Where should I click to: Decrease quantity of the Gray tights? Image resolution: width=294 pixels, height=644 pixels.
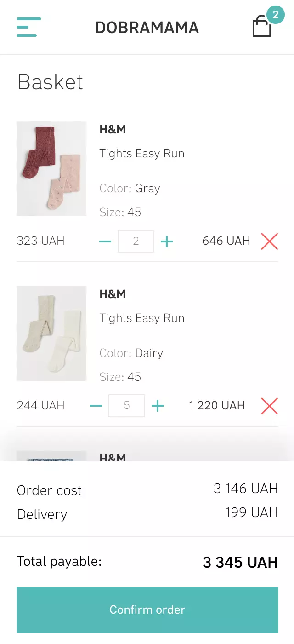(105, 241)
